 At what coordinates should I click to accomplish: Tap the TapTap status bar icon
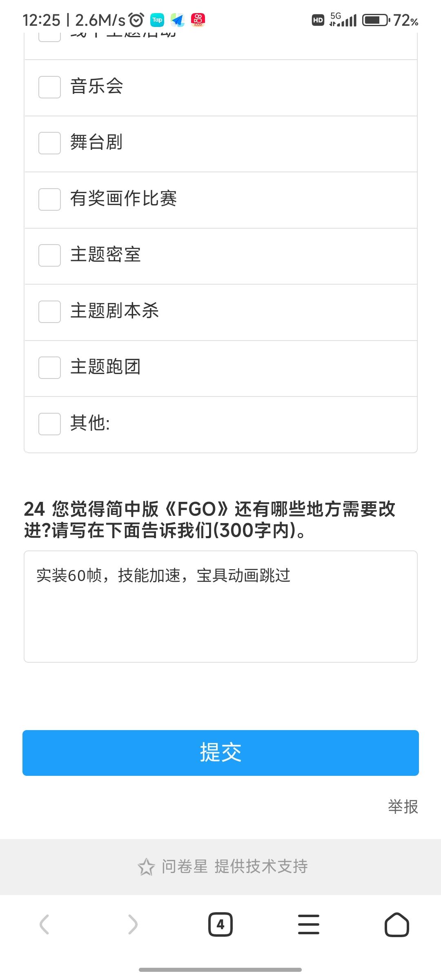tap(157, 20)
